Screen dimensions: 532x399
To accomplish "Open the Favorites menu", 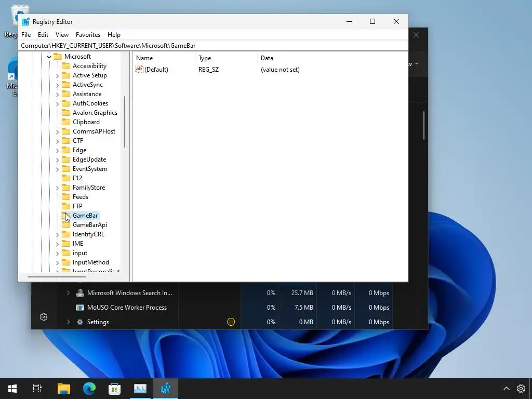I will pyautogui.click(x=88, y=35).
